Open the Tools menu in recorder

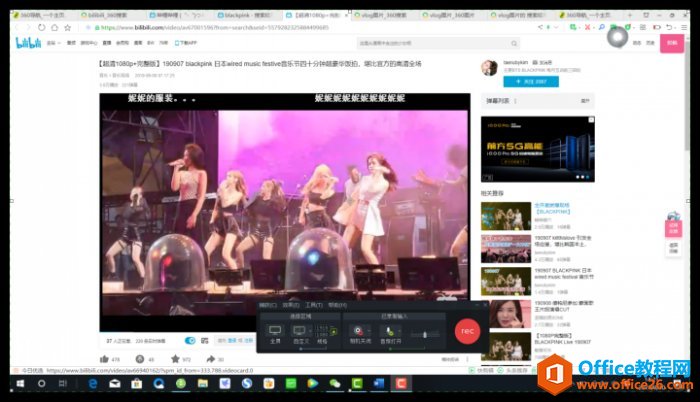pyautogui.click(x=313, y=304)
